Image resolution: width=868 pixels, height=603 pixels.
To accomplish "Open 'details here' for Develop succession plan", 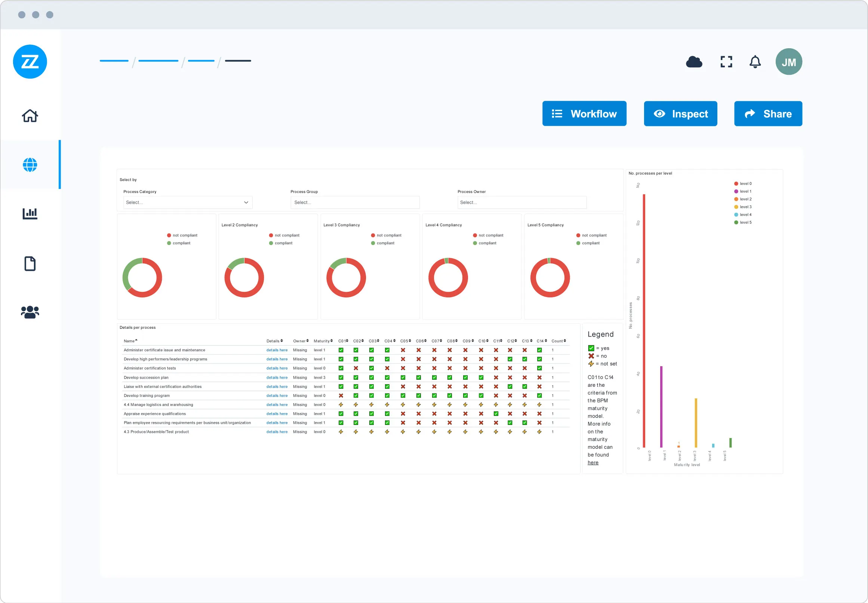I will point(277,377).
